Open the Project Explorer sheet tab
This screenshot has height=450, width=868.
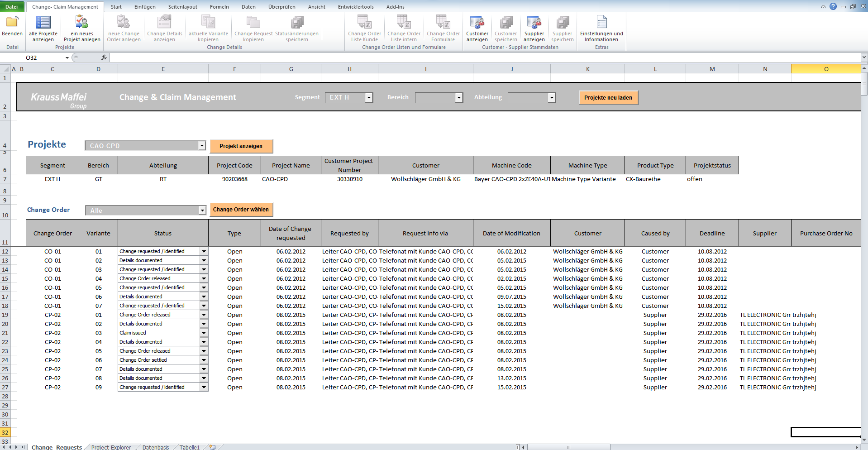(x=110, y=447)
